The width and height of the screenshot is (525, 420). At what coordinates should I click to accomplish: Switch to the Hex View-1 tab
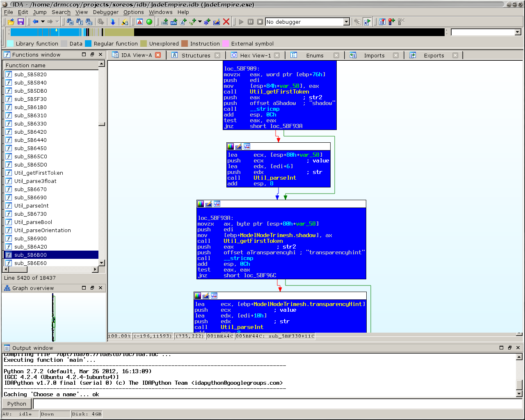(x=256, y=55)
